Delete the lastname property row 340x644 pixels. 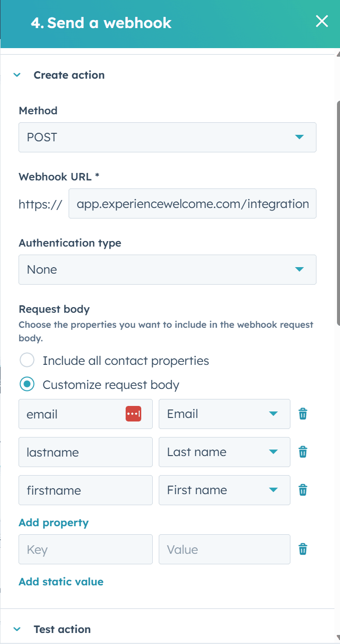pyautogui.click(x=302, y=452)
